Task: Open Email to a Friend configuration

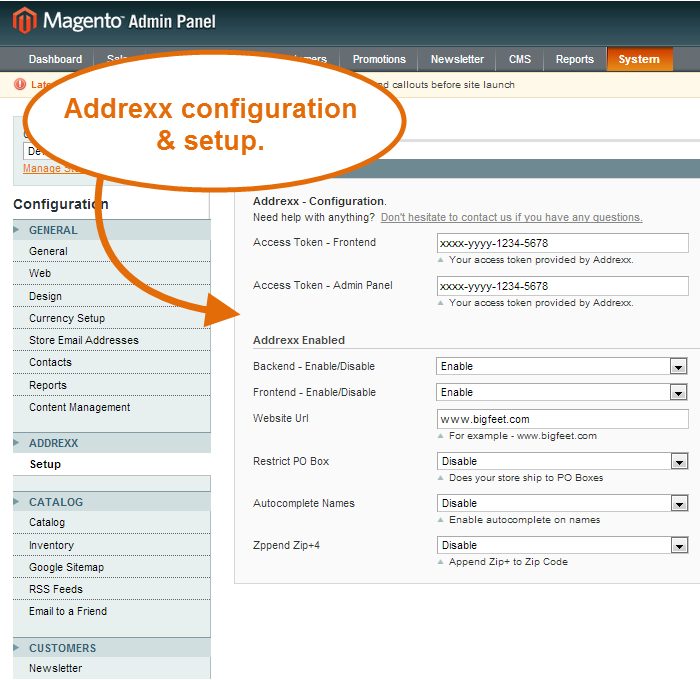Action: [x=112, y=611]
